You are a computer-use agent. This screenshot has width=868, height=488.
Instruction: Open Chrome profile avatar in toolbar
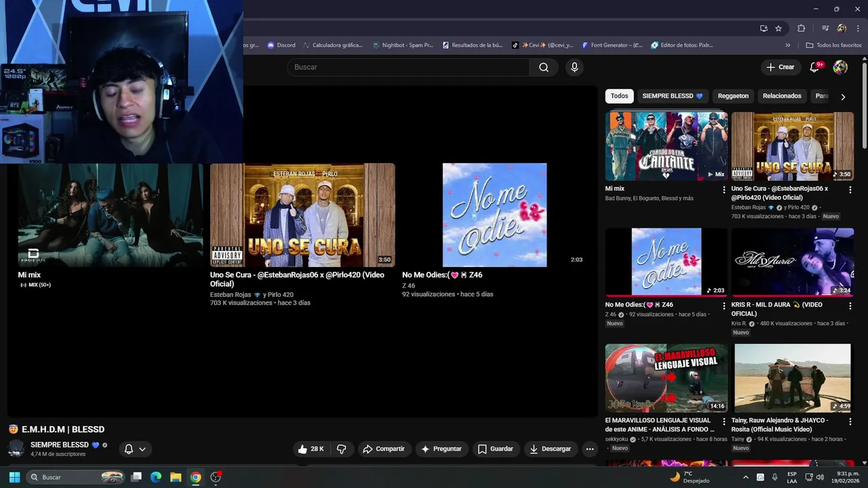[842, 28]
